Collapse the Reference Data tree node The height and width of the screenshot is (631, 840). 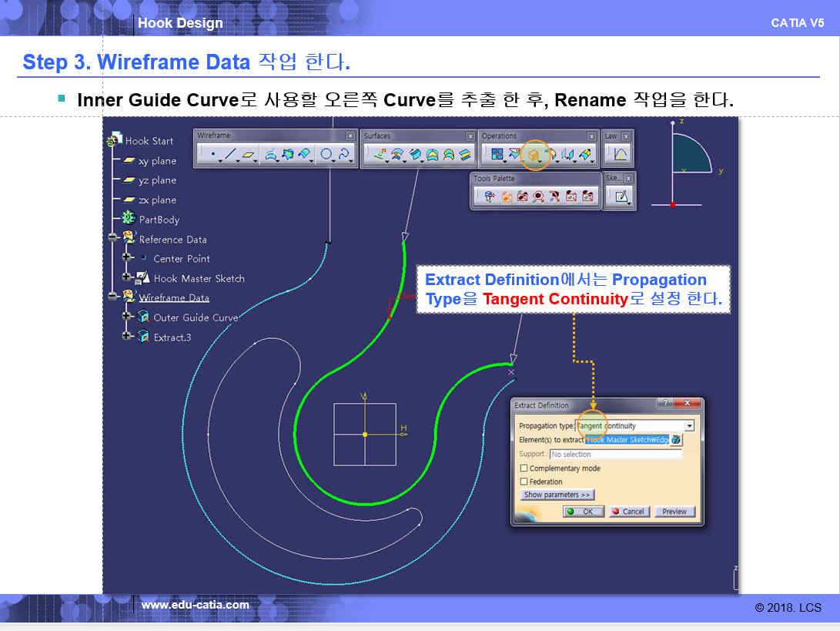point(113,239)
